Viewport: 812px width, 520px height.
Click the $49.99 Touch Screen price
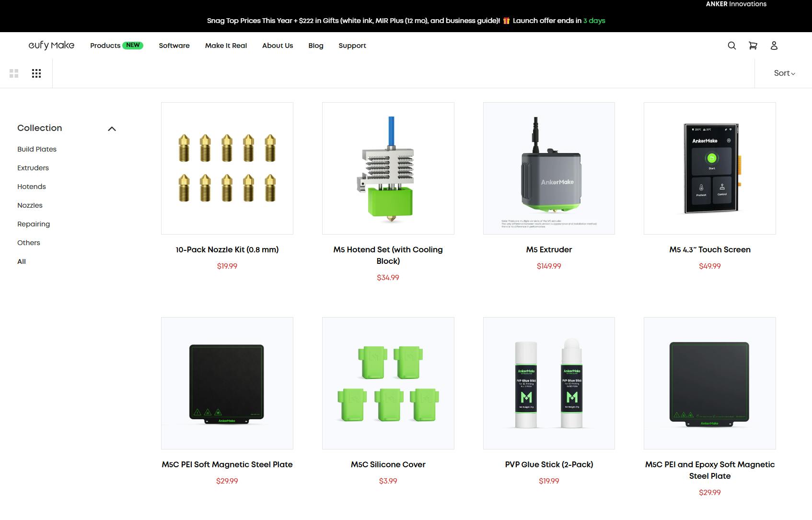(710, 266)
